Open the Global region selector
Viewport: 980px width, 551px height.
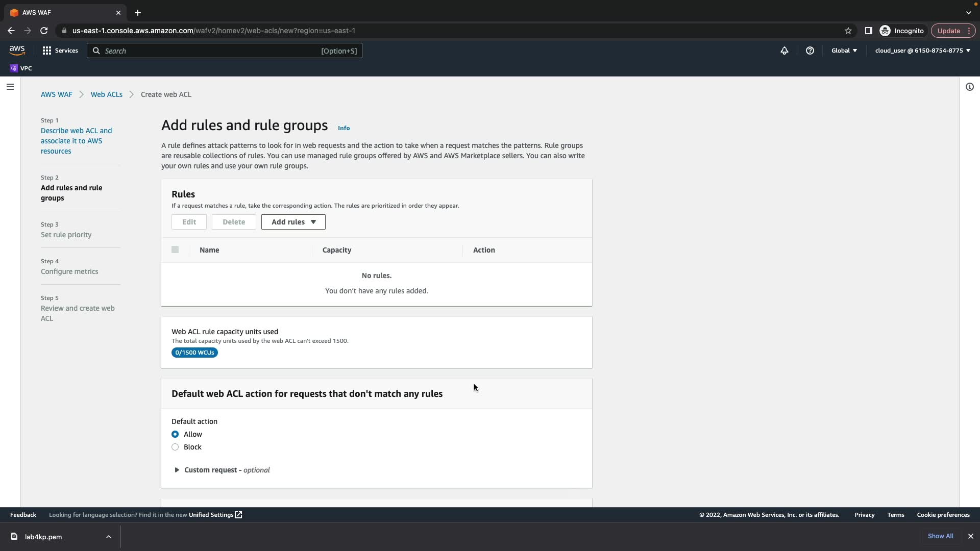844,51
